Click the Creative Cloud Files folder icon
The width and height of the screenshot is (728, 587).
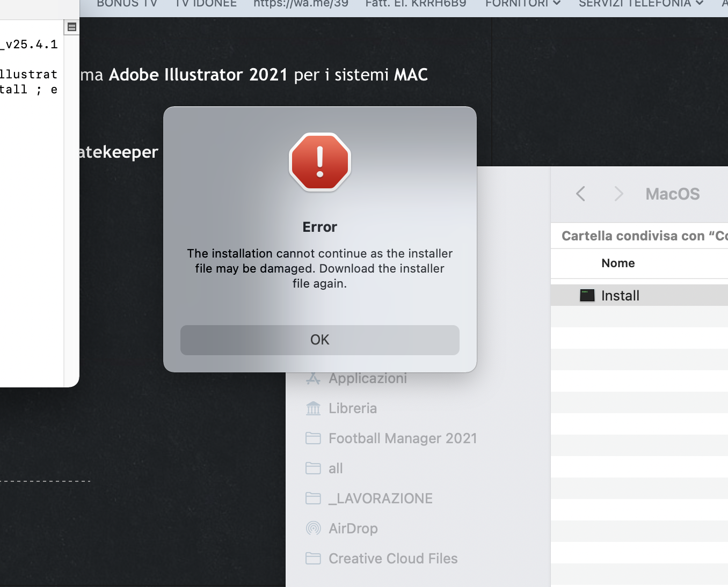point(313,559)
